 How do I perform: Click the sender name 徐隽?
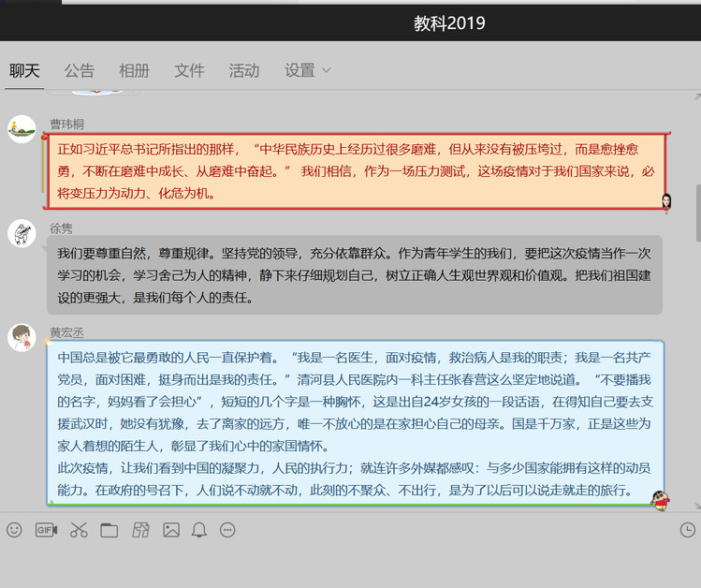tap(61, 228)
